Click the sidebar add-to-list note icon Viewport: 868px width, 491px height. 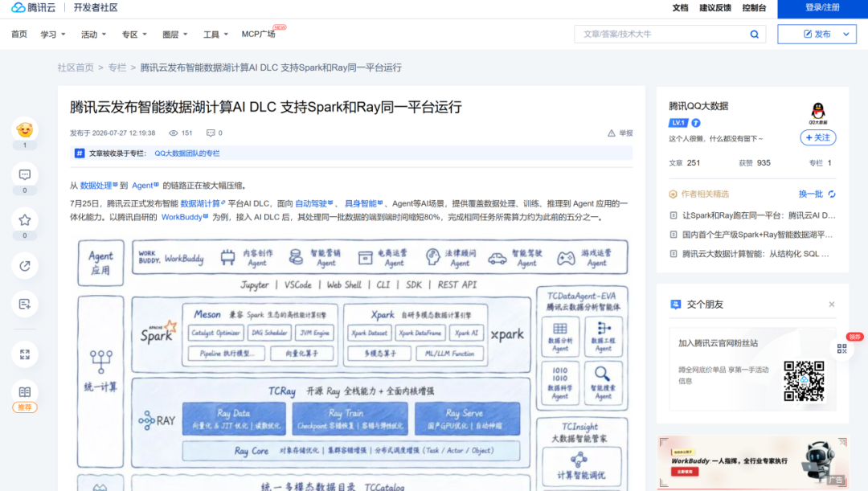(25, 304)
